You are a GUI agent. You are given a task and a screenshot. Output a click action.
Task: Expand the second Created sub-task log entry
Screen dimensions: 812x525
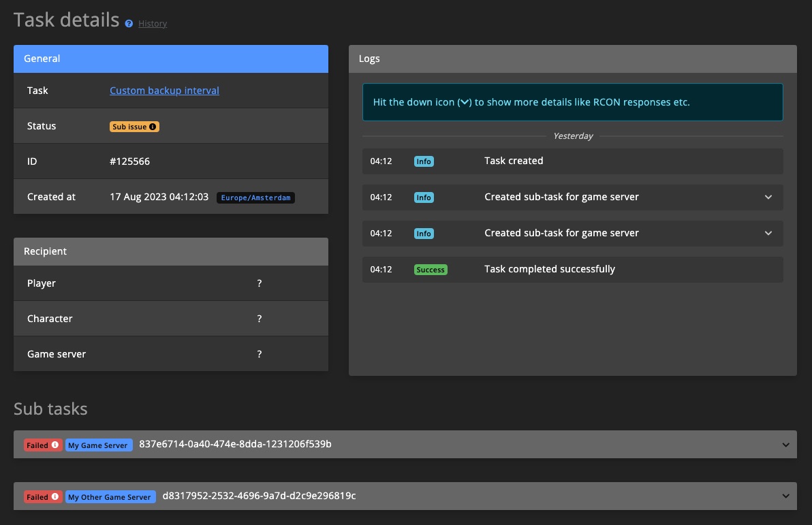(768, 233)
